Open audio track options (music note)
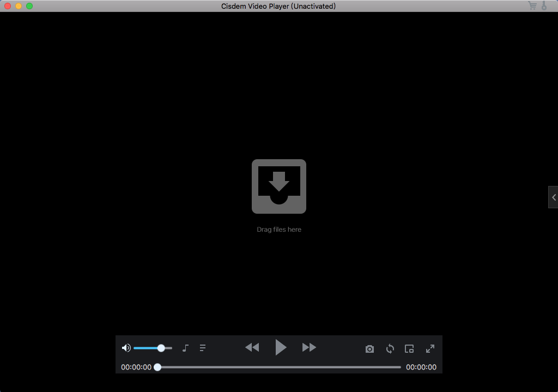This screenshot has width=558, height=392. [185, 348]
